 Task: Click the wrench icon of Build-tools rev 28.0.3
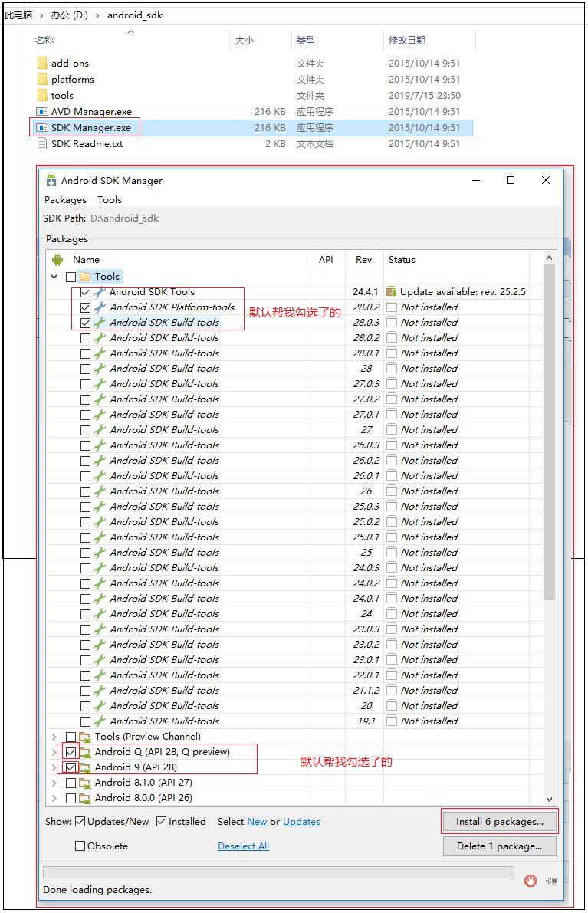tap(100, 323)
